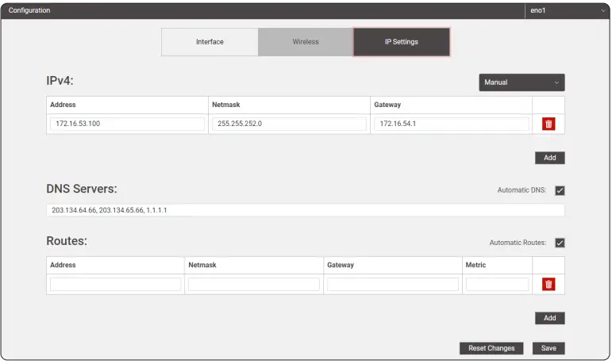
Task: Switch to the Wireless tab
Action: [306, 41]
